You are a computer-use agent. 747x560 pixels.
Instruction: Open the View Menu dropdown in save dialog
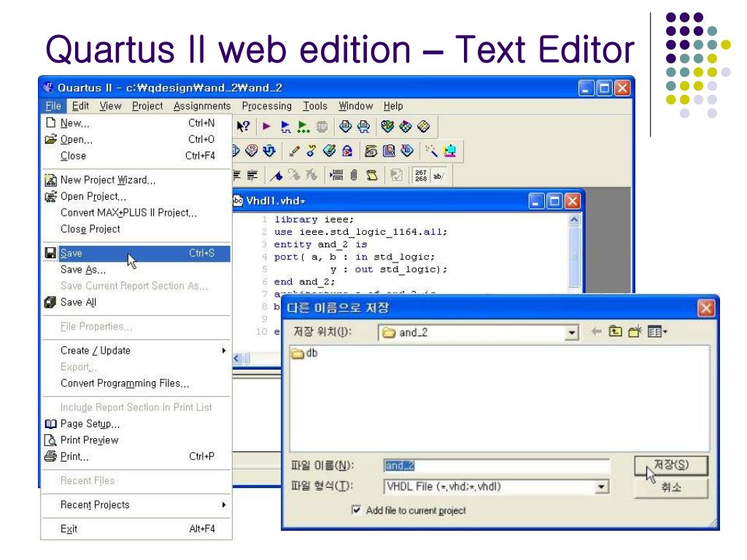[x=657, y=332]
